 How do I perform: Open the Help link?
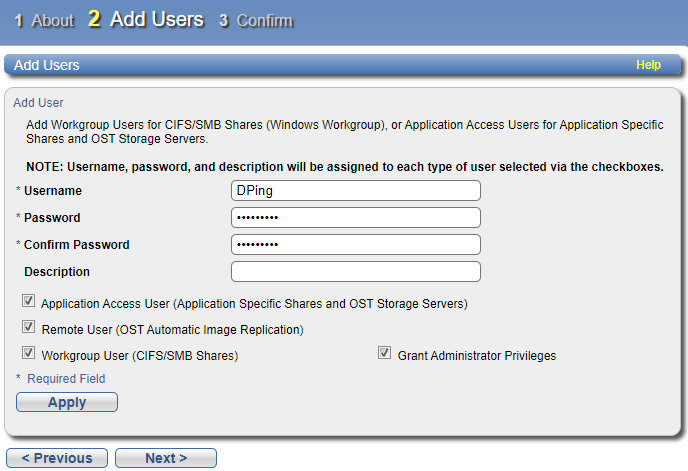(x=648, y=65)
